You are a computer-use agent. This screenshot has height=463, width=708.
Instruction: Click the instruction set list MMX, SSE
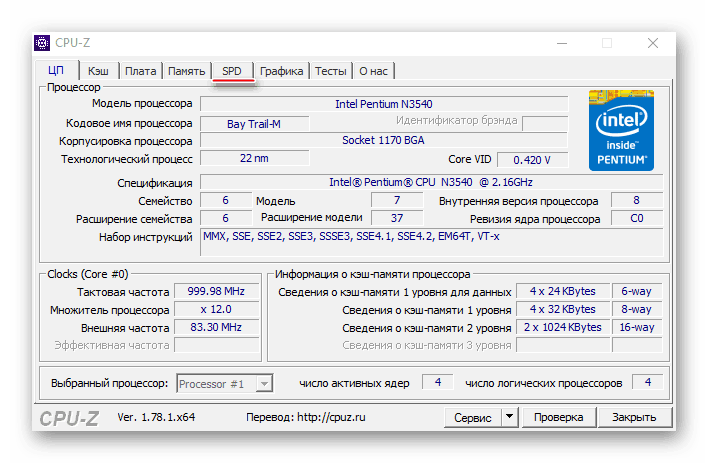click(431, 242)
